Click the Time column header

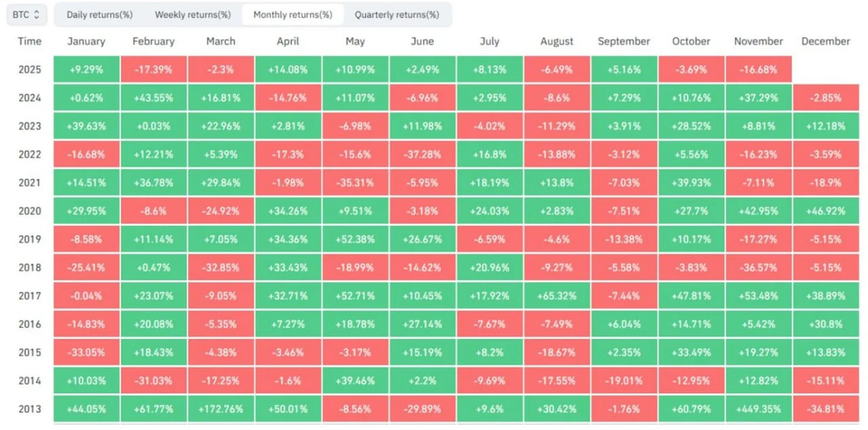pos(29,41)
